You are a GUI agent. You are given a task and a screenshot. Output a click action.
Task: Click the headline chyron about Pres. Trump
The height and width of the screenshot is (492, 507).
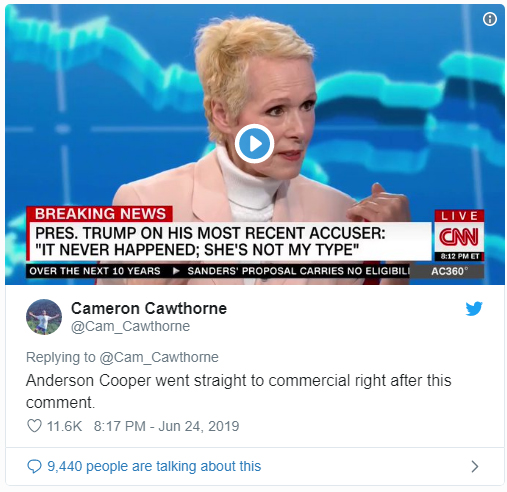coord(230,241)
